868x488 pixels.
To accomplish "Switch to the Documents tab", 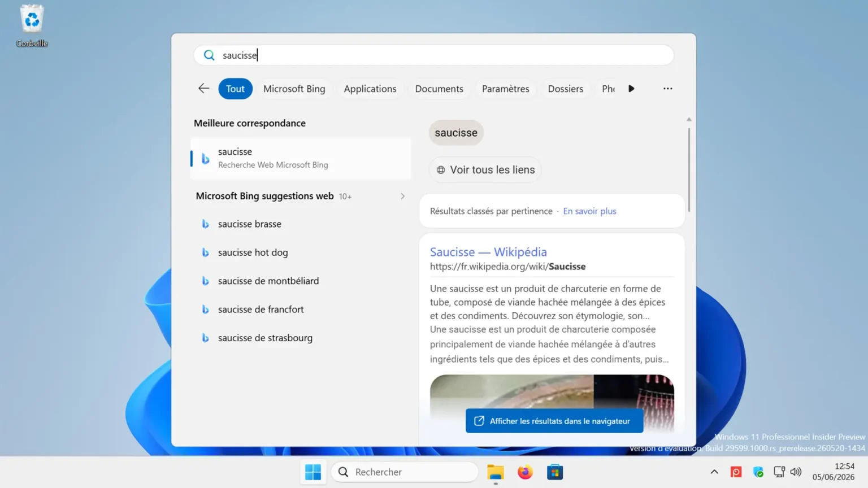I will pos(439,89).
